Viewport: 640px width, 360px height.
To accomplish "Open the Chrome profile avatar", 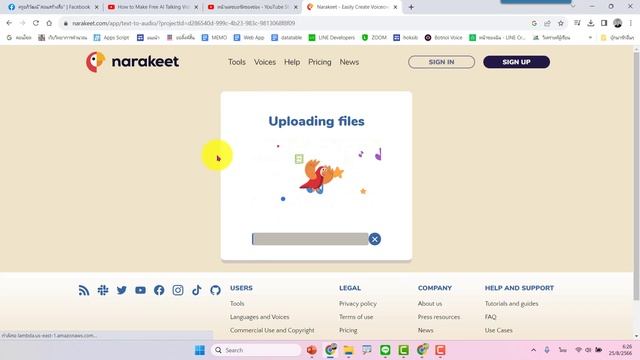I will pos(618,23).
